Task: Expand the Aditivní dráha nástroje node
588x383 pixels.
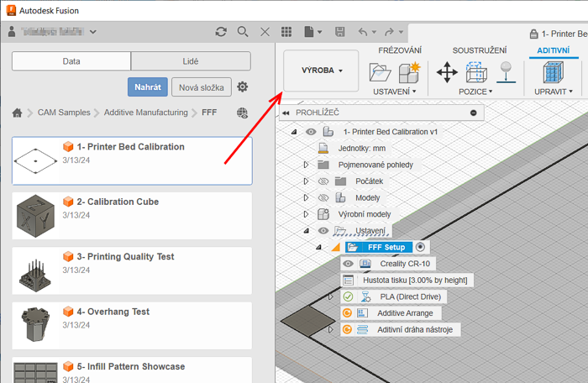Action: (331, 329)
